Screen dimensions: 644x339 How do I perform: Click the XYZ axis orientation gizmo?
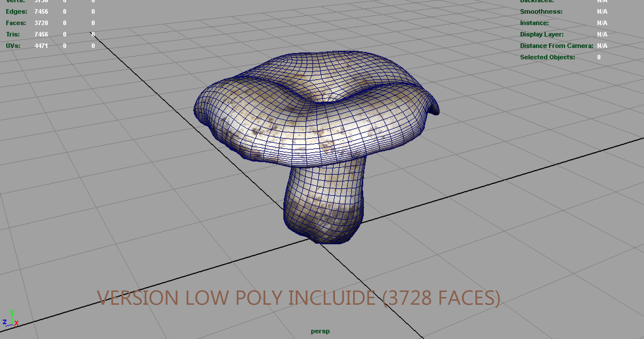[11, 318]
